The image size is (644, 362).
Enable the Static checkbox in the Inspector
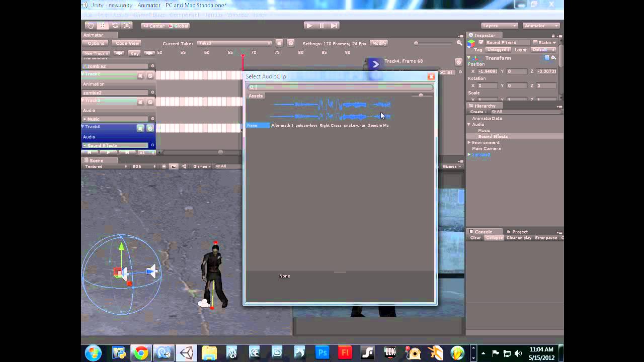tap(535, 42)
